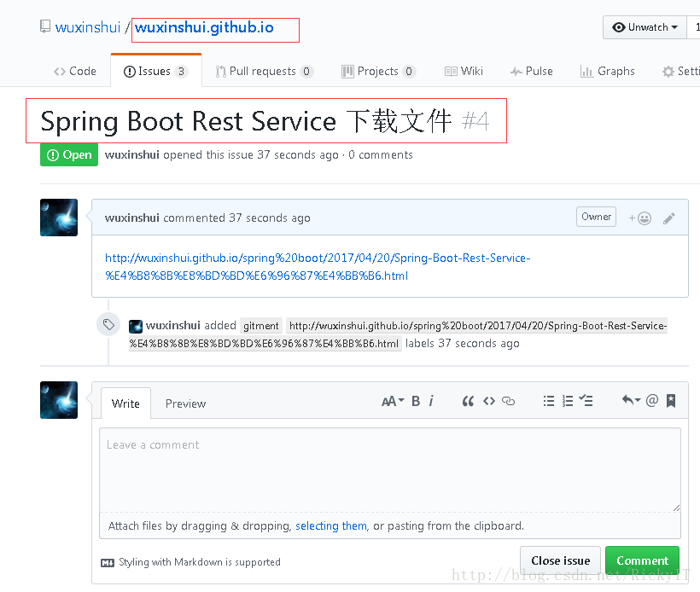Focus the Leave a comment text area
700x592 pixels.
(x=390, y=470)
